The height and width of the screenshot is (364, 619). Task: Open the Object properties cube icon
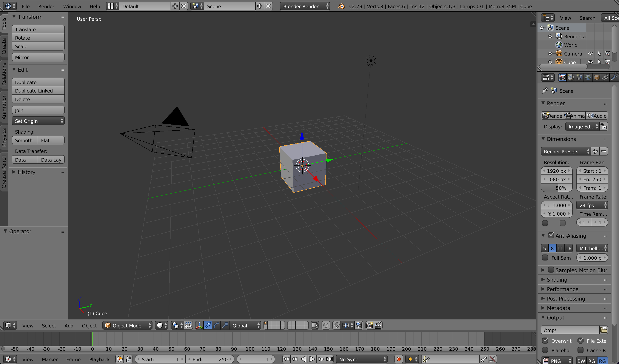(x=596, y=78)
